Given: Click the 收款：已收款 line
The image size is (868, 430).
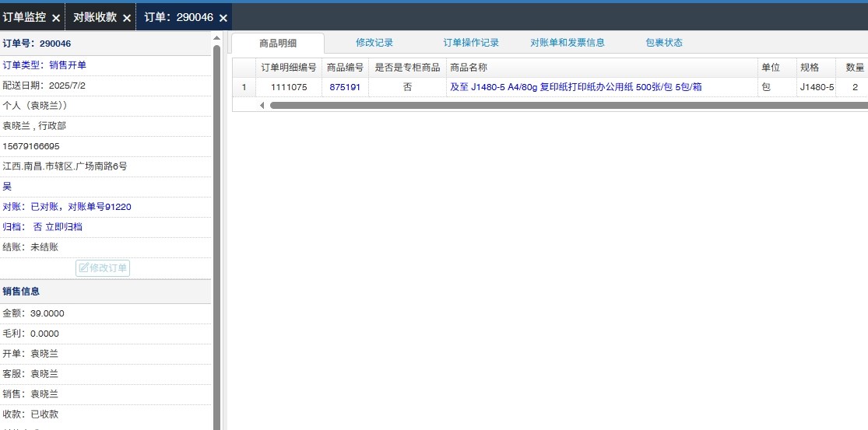Looking at the screenshot, I should point(106,414).
